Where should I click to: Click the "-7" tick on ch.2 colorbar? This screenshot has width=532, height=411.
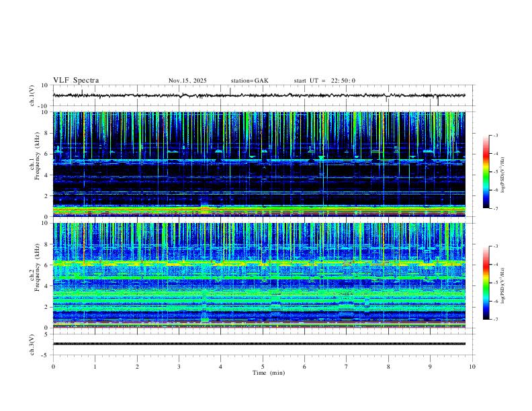click(x=495, y=320)
